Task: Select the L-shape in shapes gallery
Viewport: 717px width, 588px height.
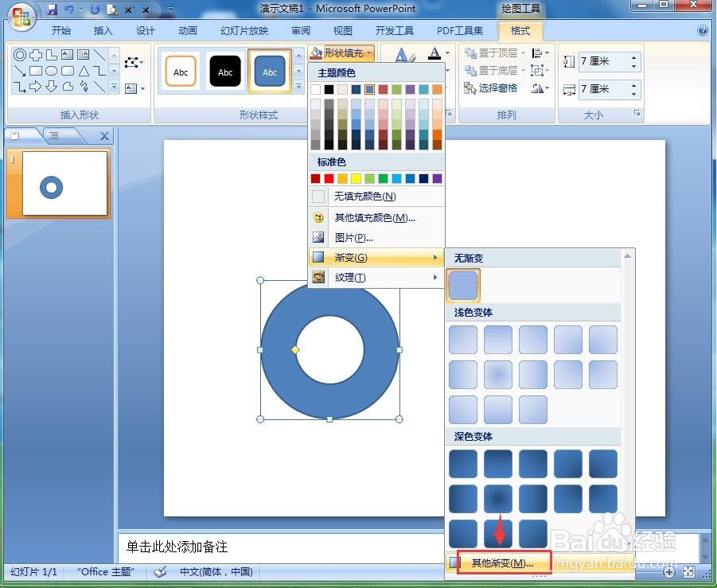Action: [51, 56]
